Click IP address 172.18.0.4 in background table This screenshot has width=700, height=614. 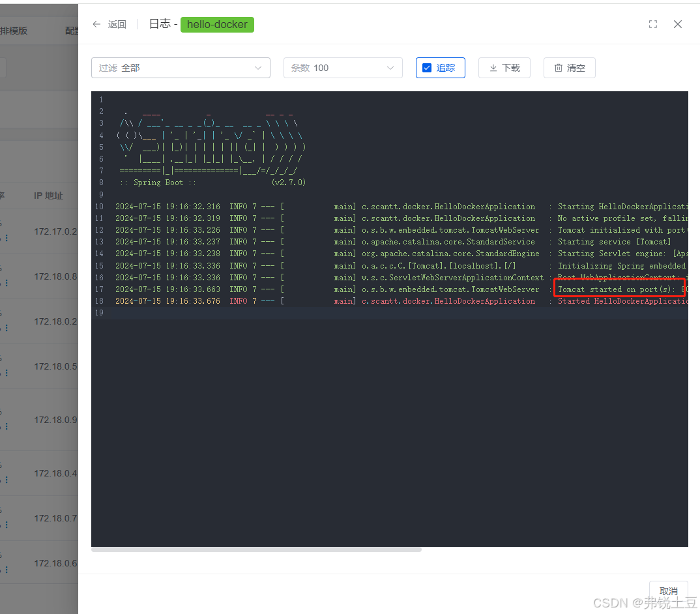coord(56,473)
